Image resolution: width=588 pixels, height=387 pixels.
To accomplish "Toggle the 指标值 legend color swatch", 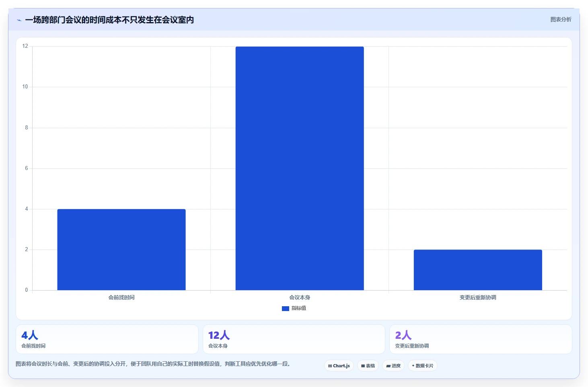I will [x=286, y=309].
